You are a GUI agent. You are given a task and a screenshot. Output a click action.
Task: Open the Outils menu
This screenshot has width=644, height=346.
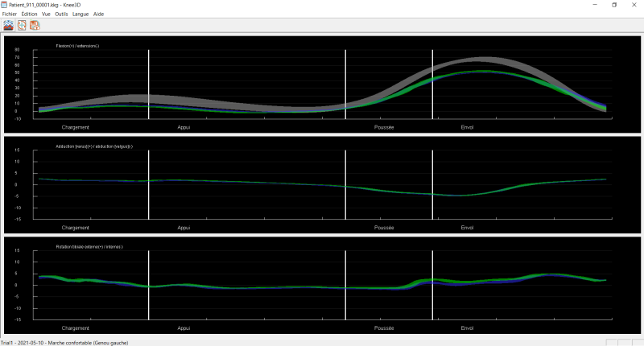click(x=61, y=14)
